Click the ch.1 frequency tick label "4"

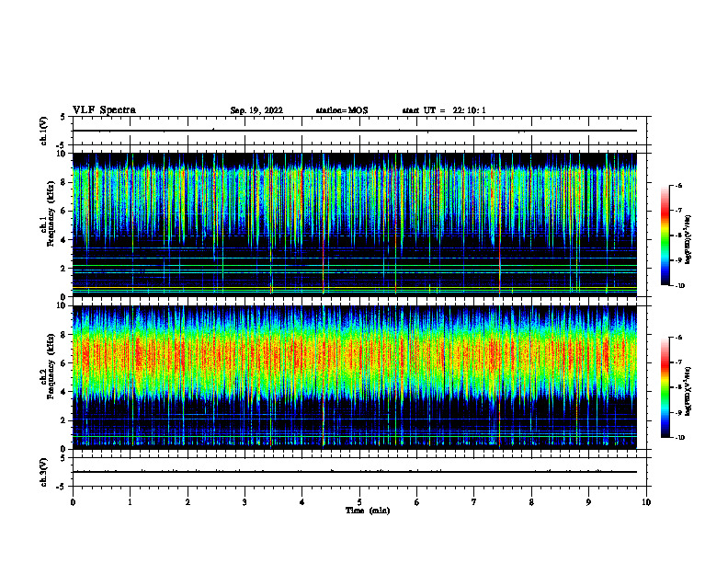(63, 240)
